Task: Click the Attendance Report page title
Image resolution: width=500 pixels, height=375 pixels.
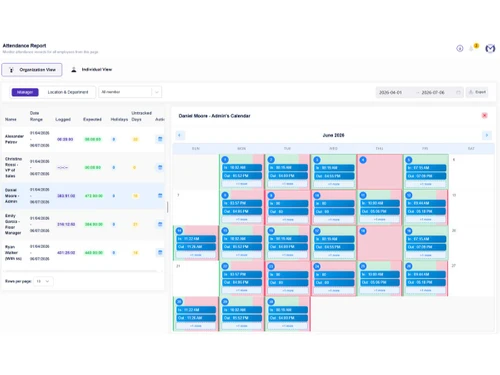Action: tap(24, 46)
